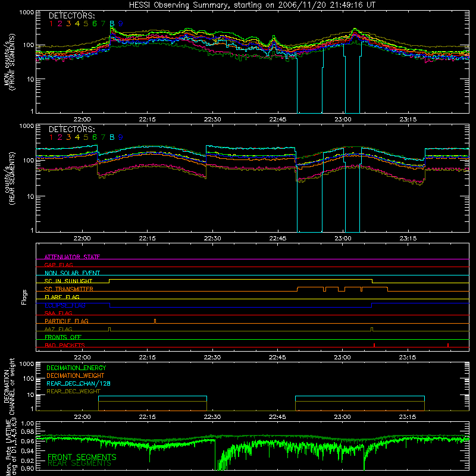Screen dimensions: 476x476
Task: Click the last BAD PACKETS red marker
Action: [x=448, y=345]
